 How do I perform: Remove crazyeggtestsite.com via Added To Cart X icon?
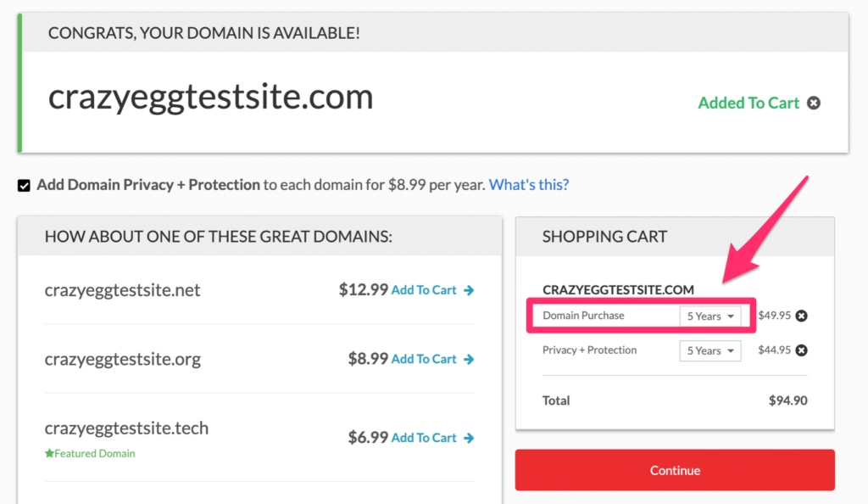[813, 103]
